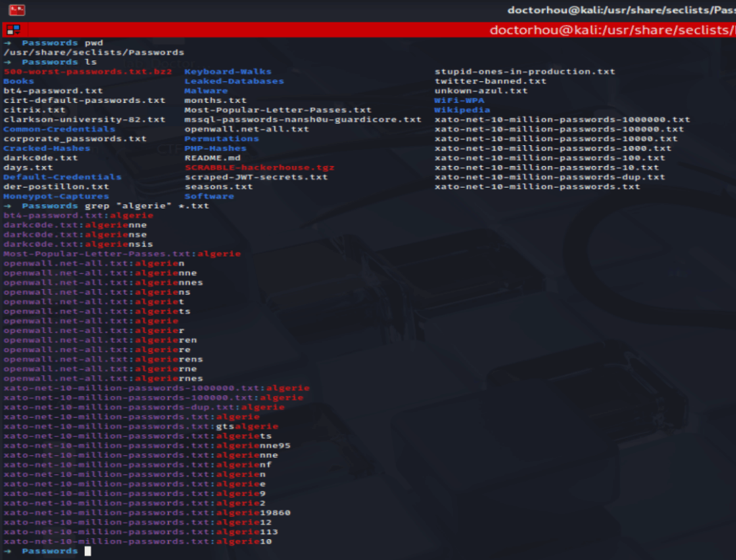Click the algerie113 grep result line
Viewport: 736px width, 560px height.
coord(141,532)
